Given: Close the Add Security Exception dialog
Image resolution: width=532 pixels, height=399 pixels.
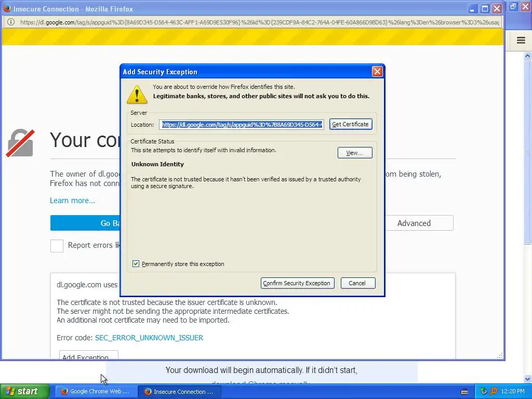Looking at the screenshot, I should pyautogui.click(x=377, y=71).
